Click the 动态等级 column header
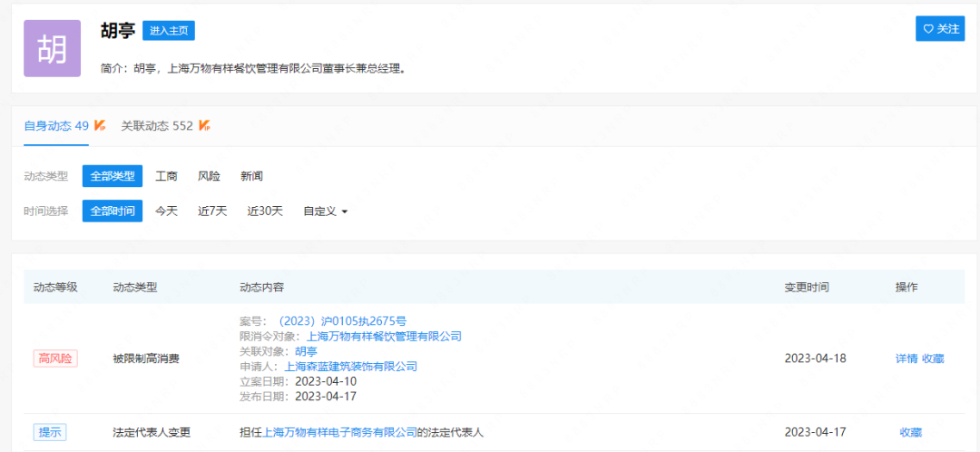 pos(55,287)
